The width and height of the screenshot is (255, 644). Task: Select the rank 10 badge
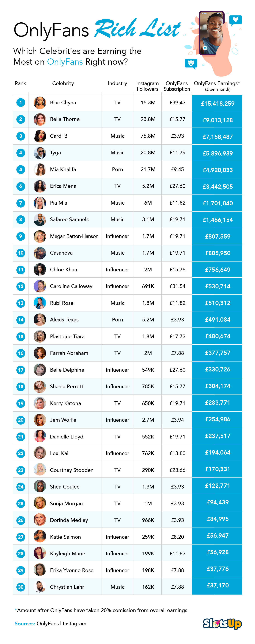[21, 253]
